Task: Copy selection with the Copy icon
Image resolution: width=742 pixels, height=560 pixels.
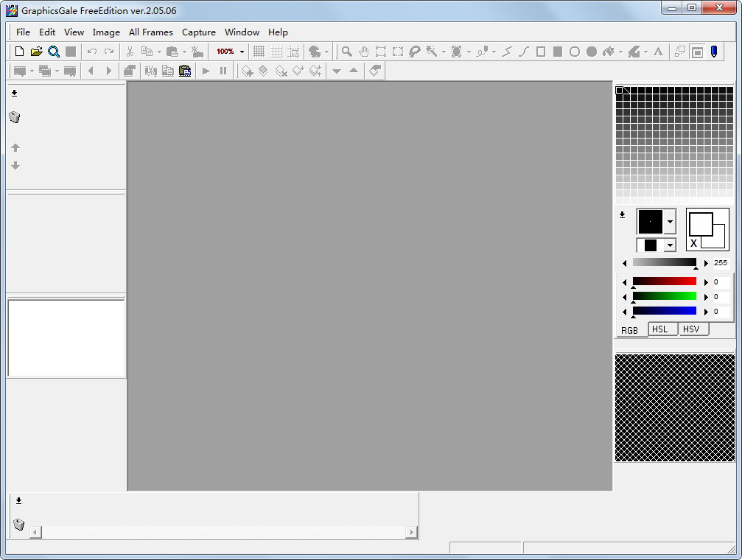Action: pyautogui.click(x=147, y=52)
